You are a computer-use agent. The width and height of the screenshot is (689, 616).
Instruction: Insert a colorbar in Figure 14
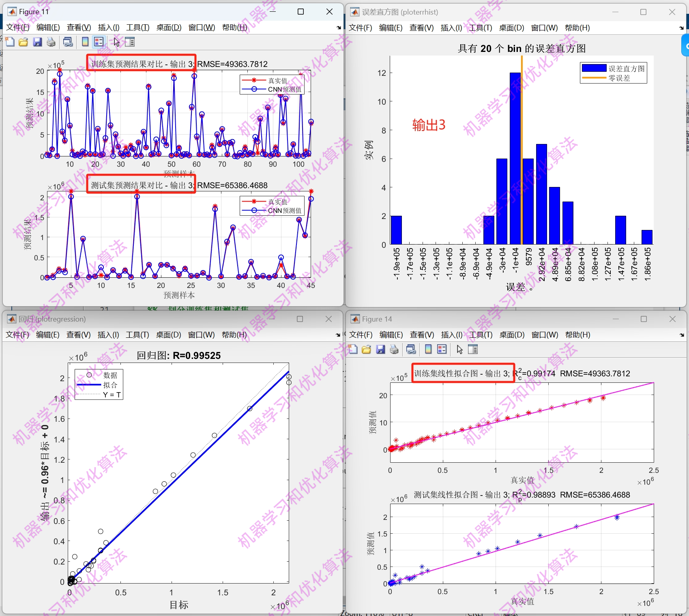coord(428,349)
